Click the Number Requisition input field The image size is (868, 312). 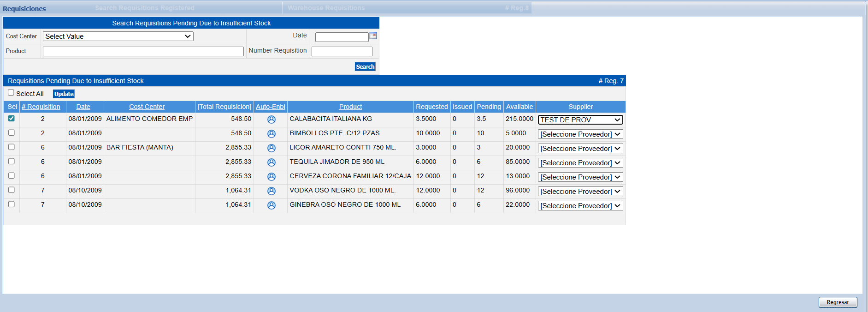(x=342, y=51)
